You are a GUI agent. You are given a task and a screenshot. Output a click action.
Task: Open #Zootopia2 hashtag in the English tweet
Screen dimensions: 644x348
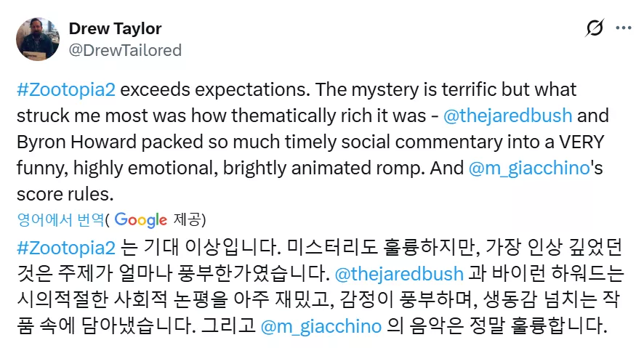coord(65,90)
